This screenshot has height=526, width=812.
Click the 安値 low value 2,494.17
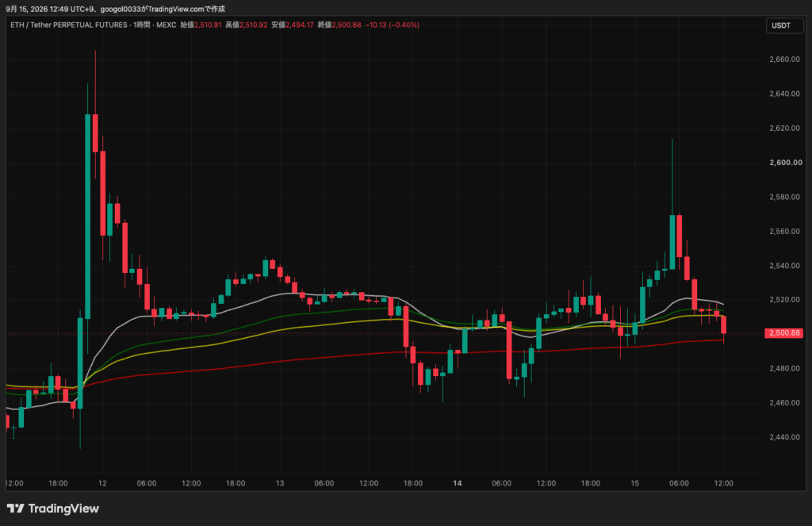point(299,25)
